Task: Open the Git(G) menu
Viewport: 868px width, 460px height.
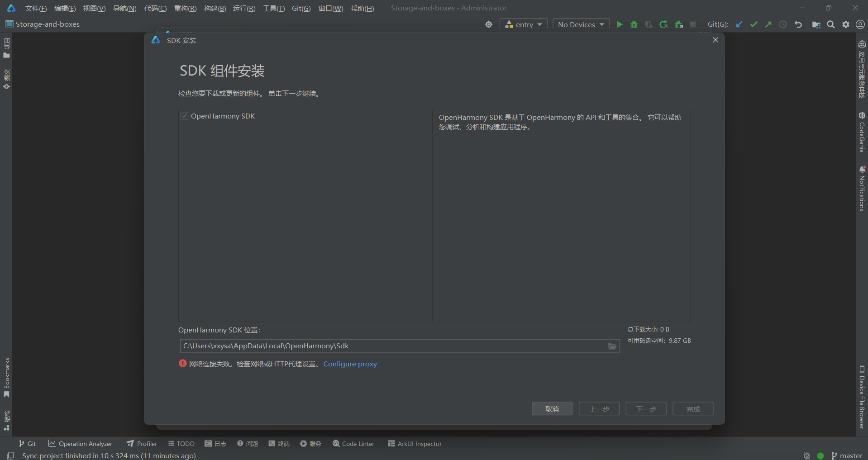Action: [301, 8]
